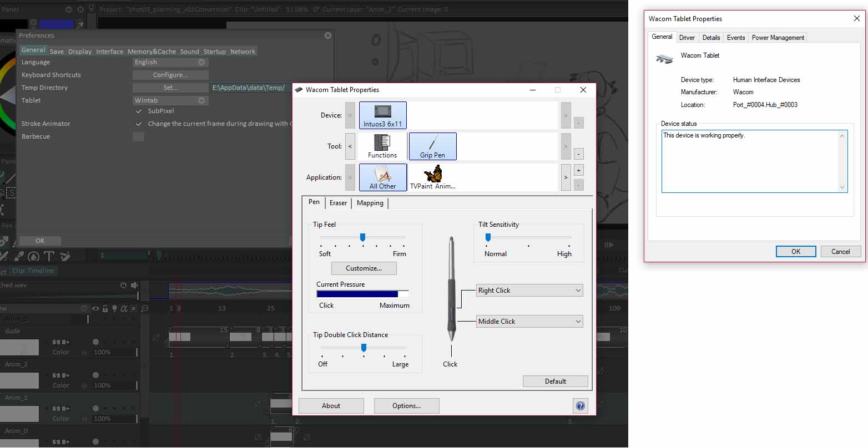The height and width of the screenshot is (448, 868).
Task: Click the Temp Directory path field
Action: (251, 88)
